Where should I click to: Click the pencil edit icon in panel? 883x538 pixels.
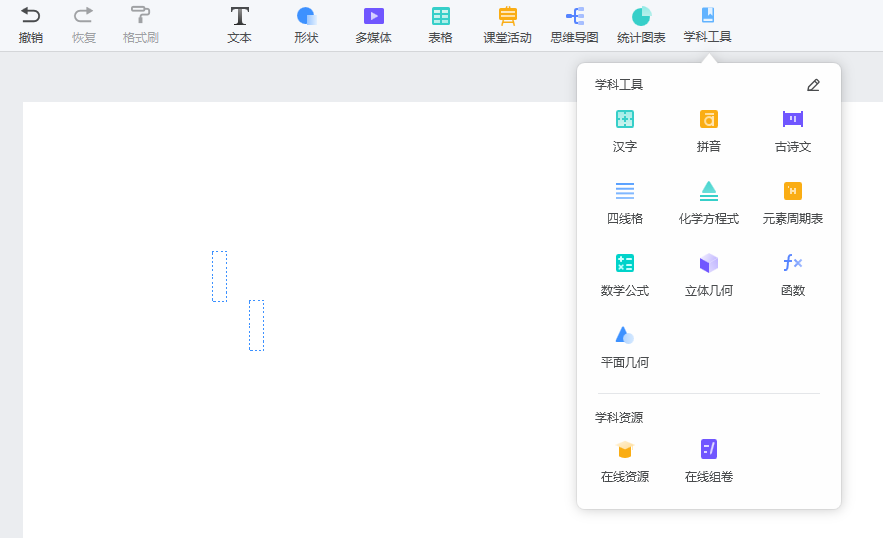click(813, 85)
